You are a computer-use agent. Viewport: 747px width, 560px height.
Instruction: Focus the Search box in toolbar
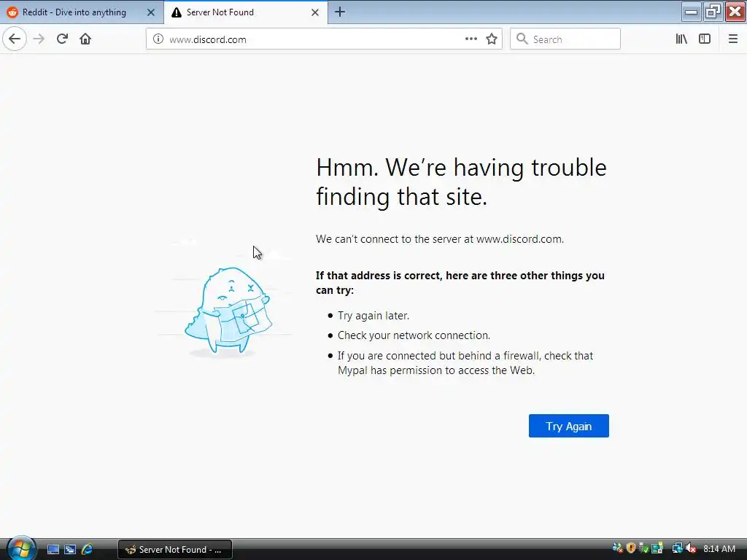(565, 39)
